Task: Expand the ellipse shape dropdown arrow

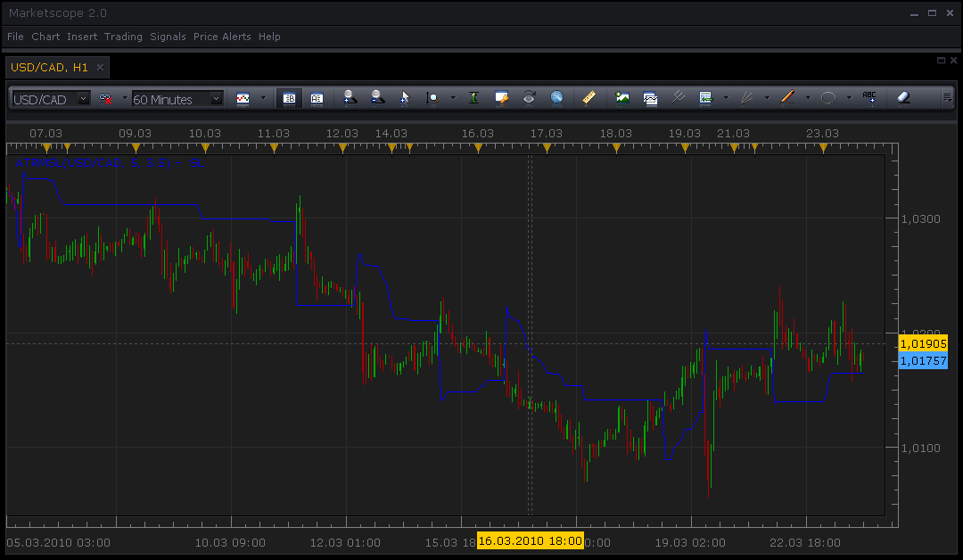Action: point(849,98)
